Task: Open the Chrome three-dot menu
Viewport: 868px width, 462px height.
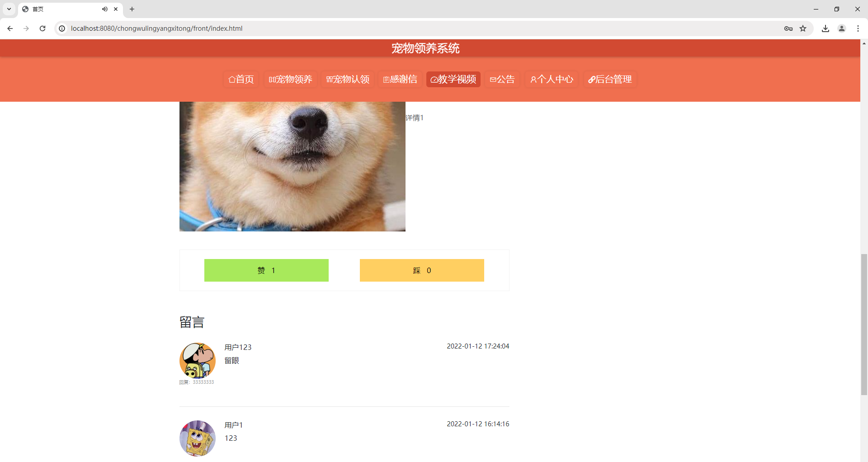Action: click(x=858, y=28)
